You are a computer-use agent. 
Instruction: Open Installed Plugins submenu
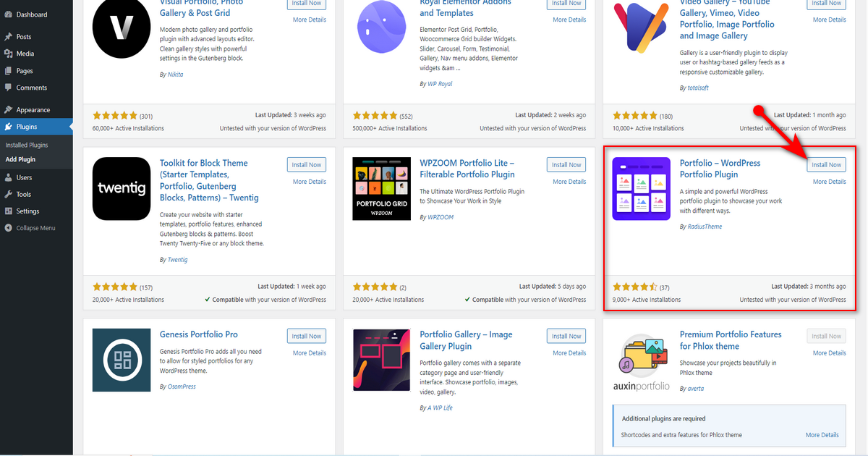27,145
